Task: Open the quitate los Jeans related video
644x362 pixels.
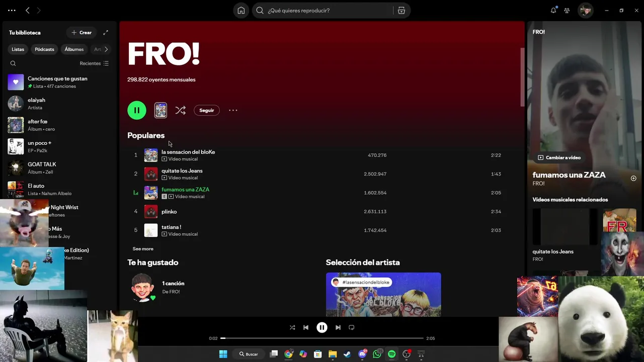Action: click(x=565, y=235)
